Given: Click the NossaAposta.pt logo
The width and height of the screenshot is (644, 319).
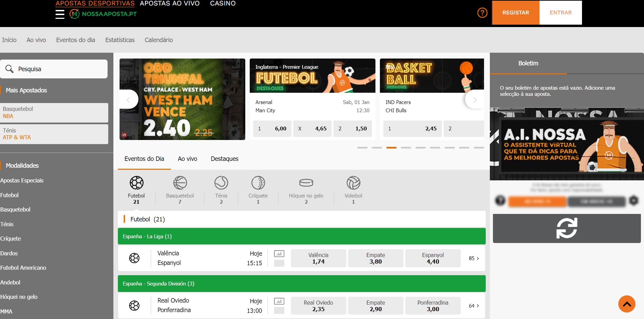Looking at the screenshot, I should [x=103, y=14].
